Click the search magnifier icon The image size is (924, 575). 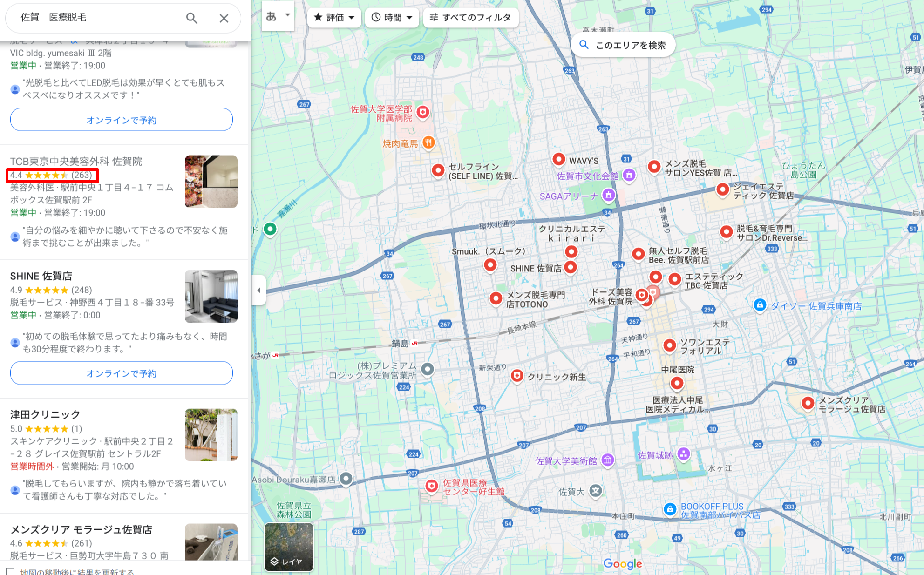click(191, 18)
